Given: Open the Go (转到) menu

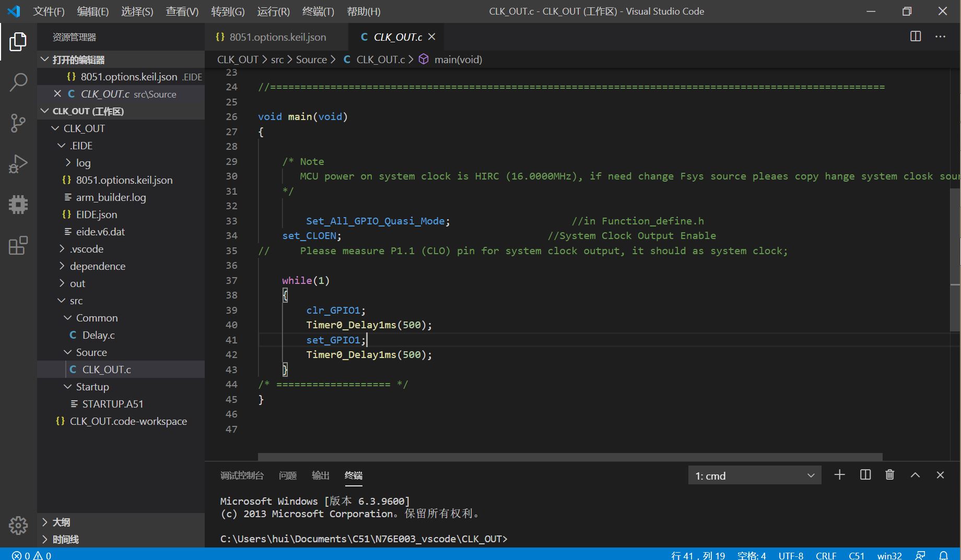Looking at the screenshot, I should click(x=228, y=11).
